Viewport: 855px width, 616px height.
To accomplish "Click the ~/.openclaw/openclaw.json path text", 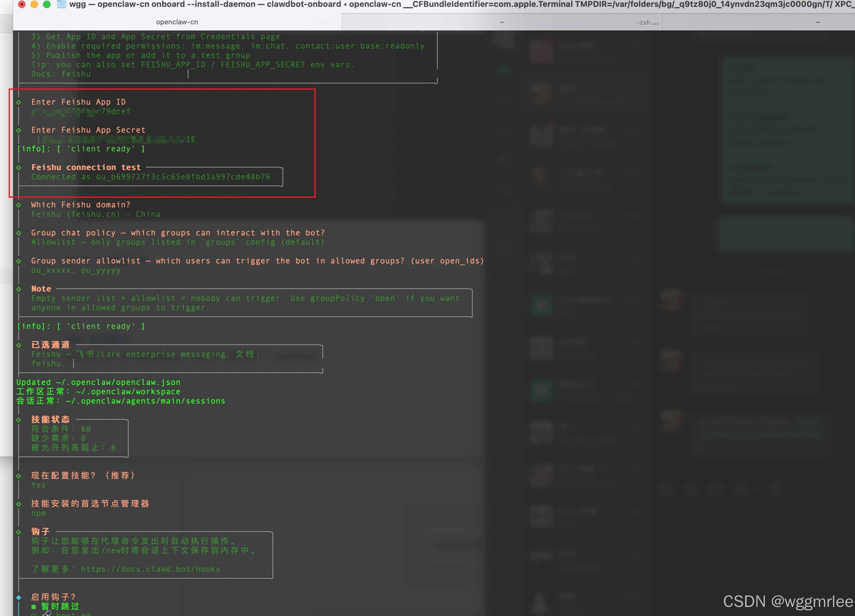I will click(x=118, y=382).
